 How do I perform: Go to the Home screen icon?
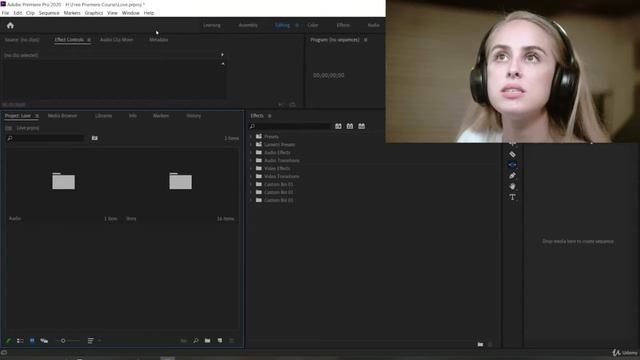click(x=10, y=25)
